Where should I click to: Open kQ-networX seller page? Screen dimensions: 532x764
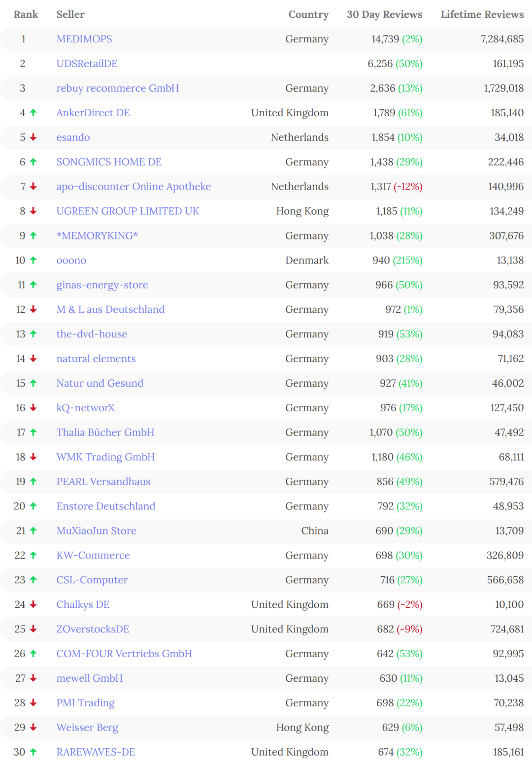(x=86, y=408)
